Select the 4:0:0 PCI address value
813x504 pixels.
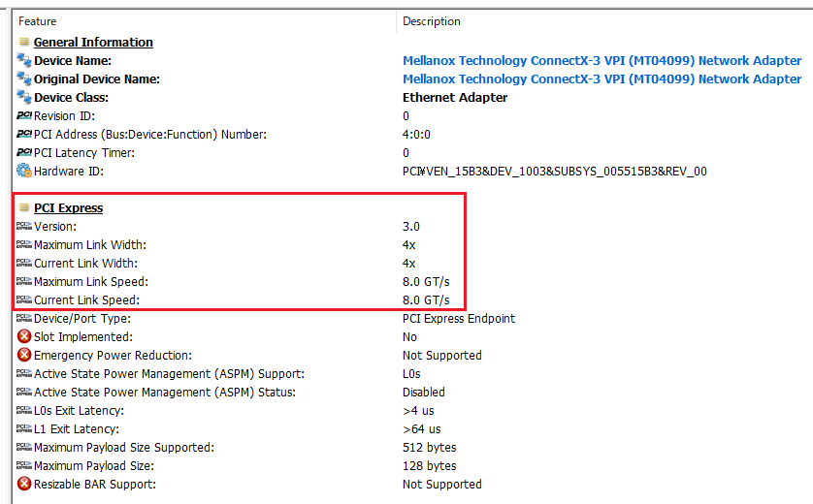tap(416, 134)
